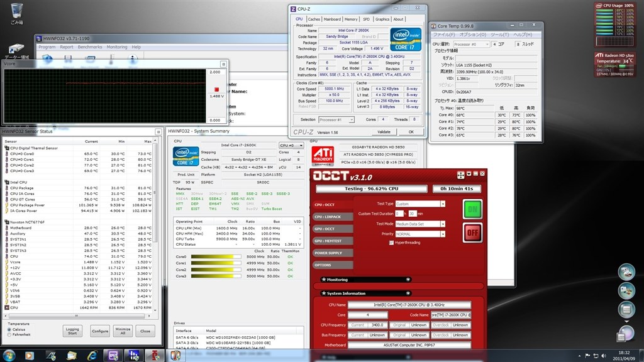Open the Mainboard tab in CPU-Z
This screenshot has height=362, width=644.
332,19
